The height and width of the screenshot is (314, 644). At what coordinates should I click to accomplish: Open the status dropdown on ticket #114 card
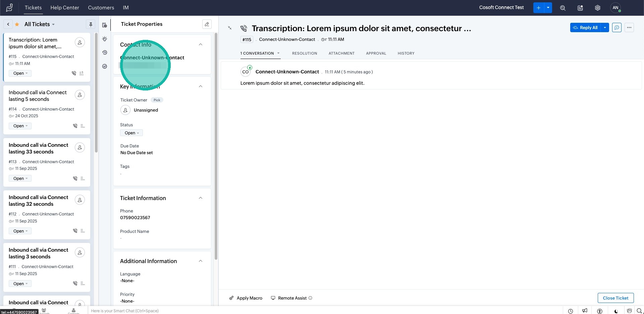20,126
